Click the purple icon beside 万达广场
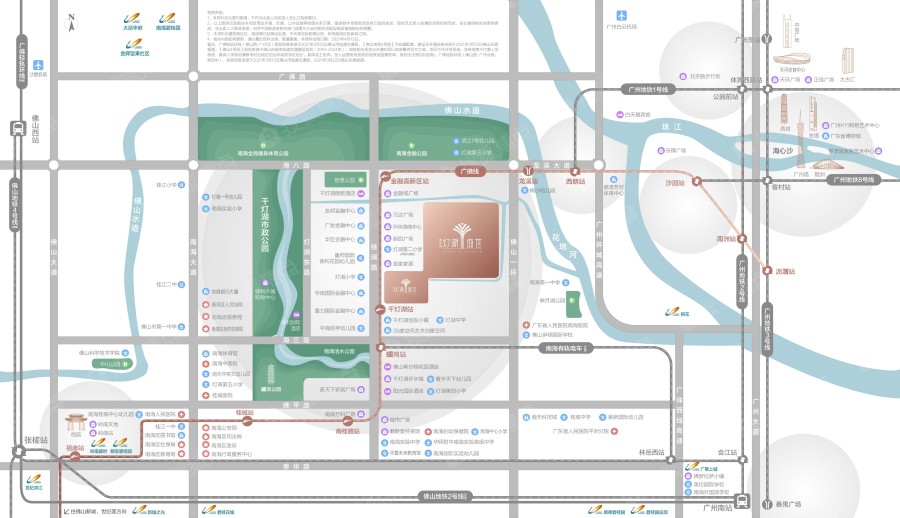The image size is (900, 518). coord(387,215)
